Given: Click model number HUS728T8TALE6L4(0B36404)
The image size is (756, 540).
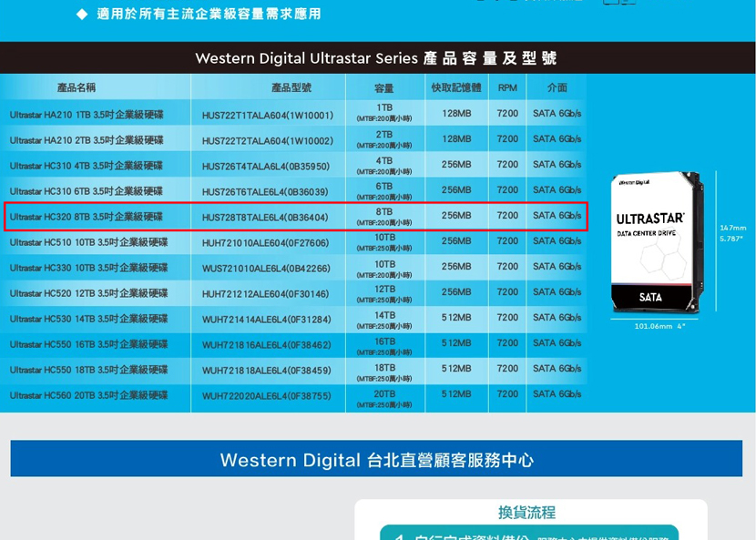Looking at the screenshot, I should [265, 218].
